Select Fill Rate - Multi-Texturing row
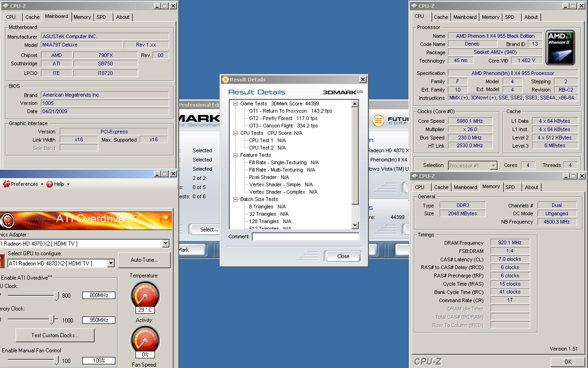 [282, 170]
